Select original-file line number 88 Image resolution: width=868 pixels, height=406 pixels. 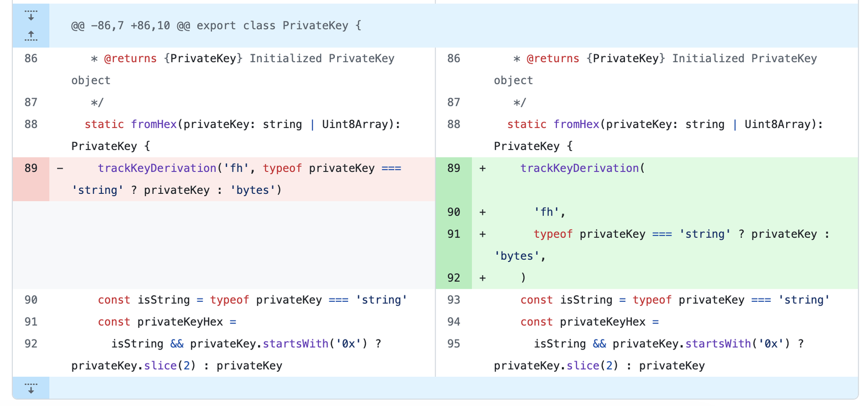(x=30, y=124)
